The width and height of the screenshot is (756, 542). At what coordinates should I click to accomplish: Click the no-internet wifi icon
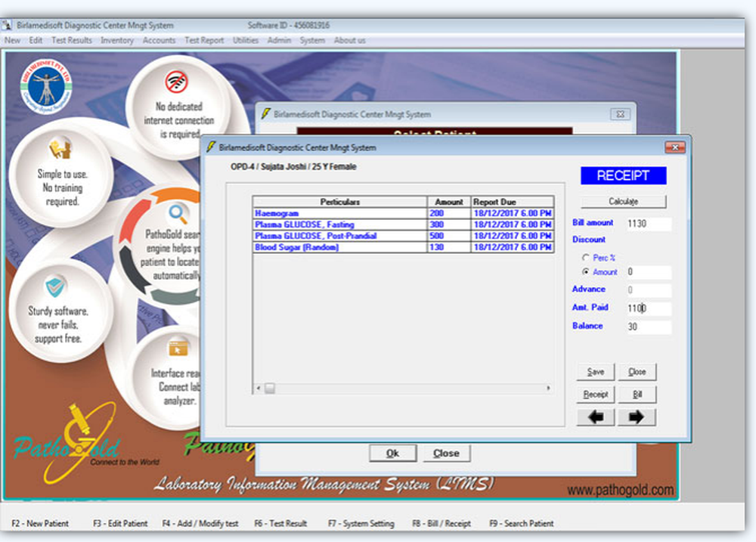tap(176, 82)
